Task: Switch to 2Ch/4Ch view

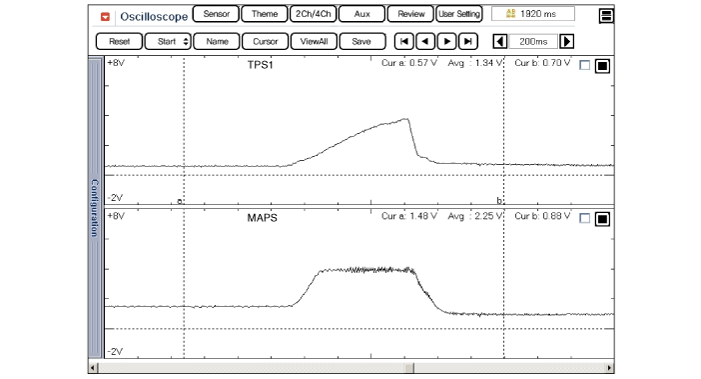Action: (x=313, y=14)
